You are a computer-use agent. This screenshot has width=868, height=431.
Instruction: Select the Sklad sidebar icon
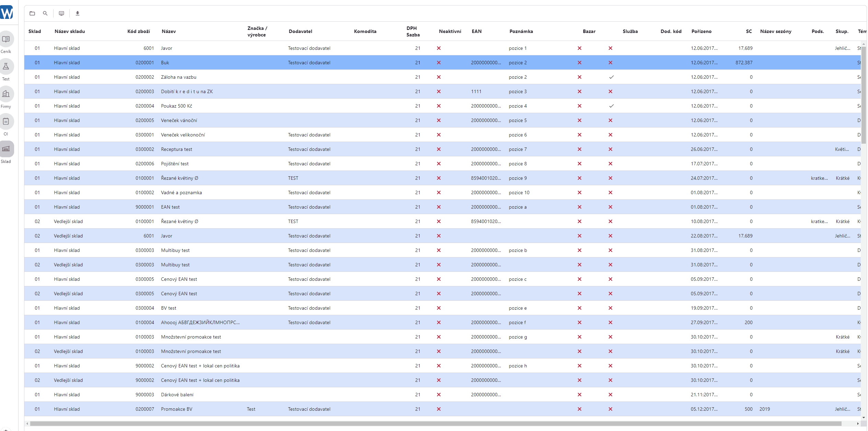(x=6, y=149)
